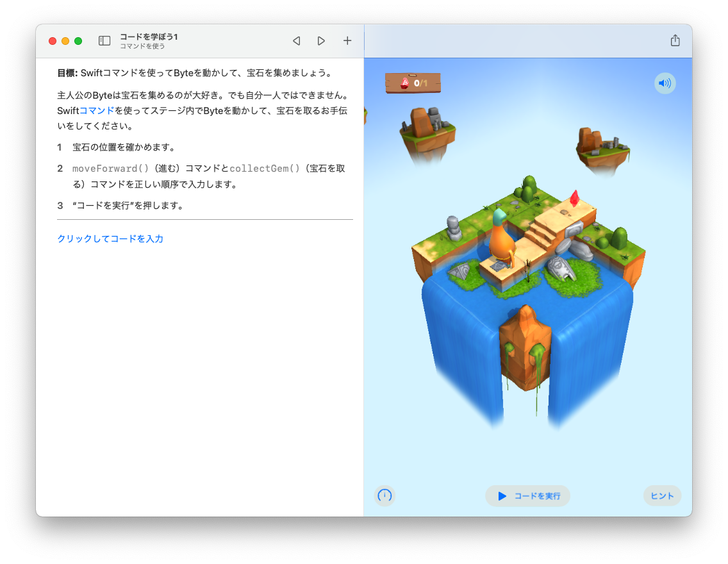Enter full screen with the green button

[x=78, y=40]
